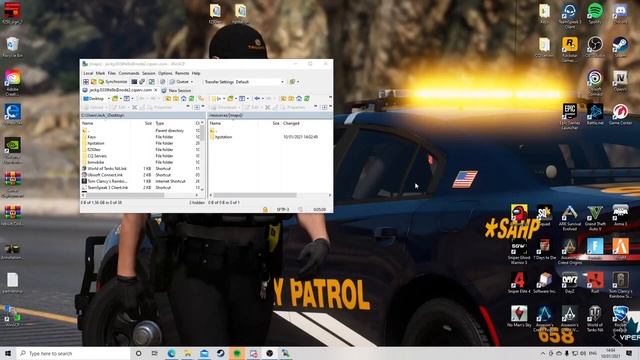Open Spotify desktop shortcut
This screenshot has width=640, height=360.
[x=595, y=13]
